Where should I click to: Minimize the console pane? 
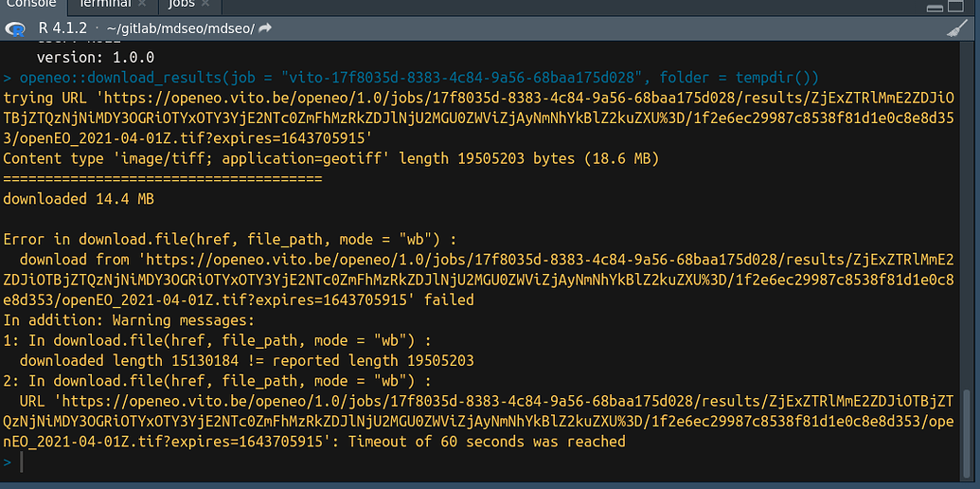click(x=935, y=8)
